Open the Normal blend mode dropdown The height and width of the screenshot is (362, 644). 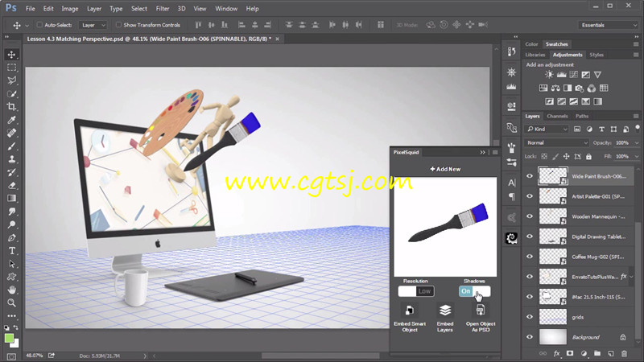pos(556,143)
